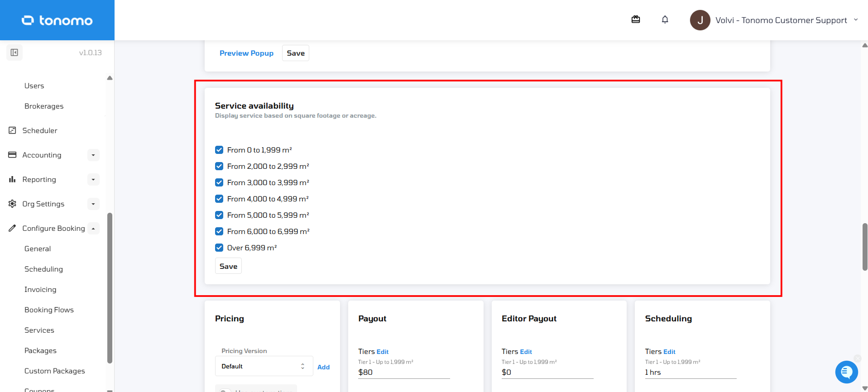Screen dimensions: 868x392
Task: Open the Users menu item
Action: 34,86
